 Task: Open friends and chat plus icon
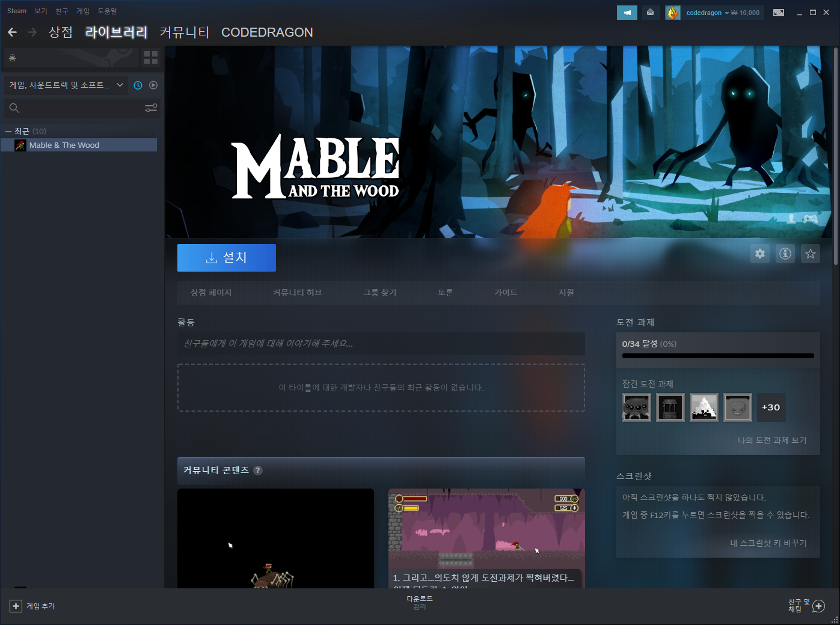(818, 606)
